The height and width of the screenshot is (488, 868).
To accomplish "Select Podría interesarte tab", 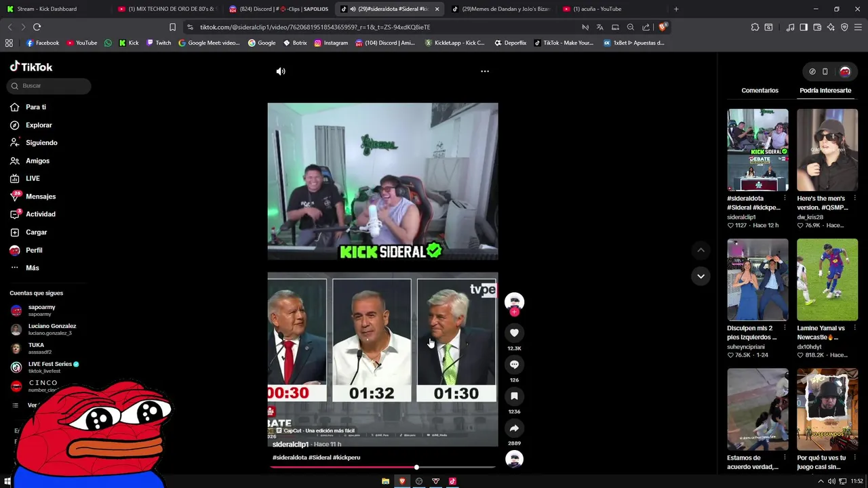I will pos(825,90).
